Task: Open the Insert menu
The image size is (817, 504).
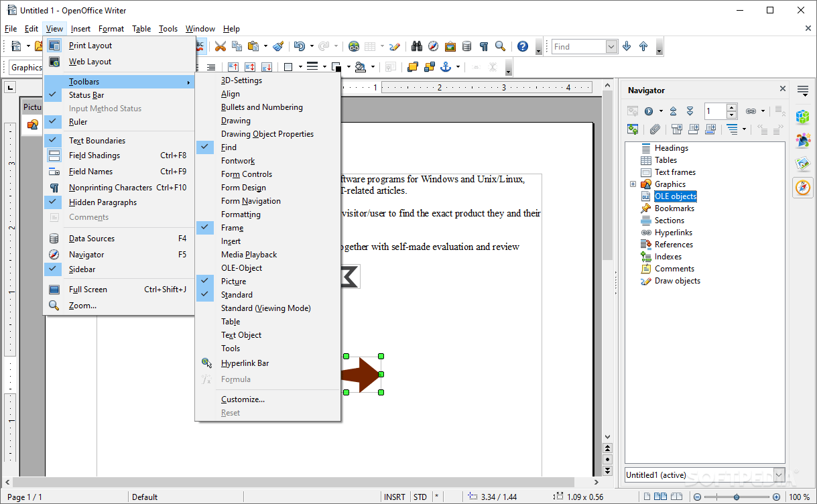Action: tap(80, 29)
